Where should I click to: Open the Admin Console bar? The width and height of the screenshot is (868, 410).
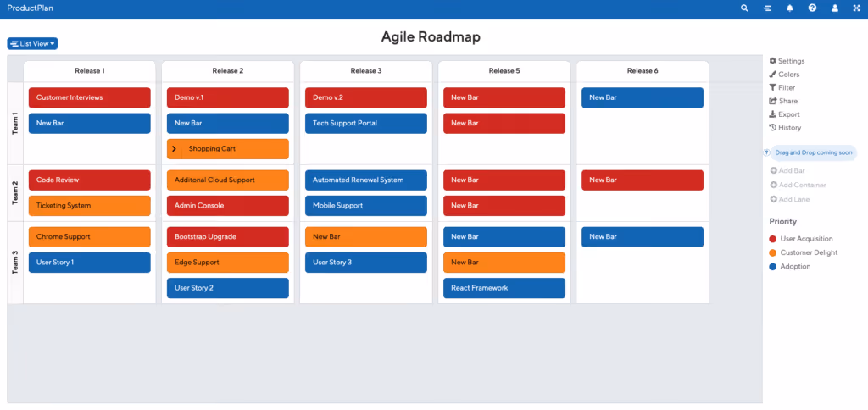[x=227, y=205]
